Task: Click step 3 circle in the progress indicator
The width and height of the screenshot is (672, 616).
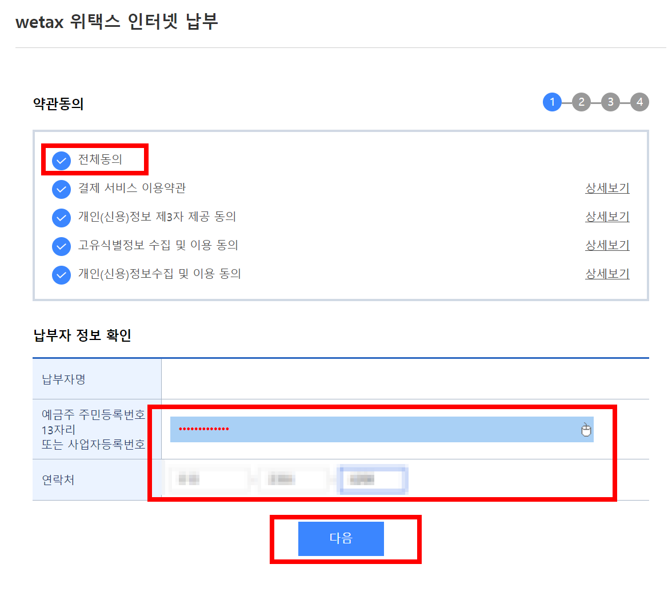Action: pyautogui.click(x=610, y=102)
